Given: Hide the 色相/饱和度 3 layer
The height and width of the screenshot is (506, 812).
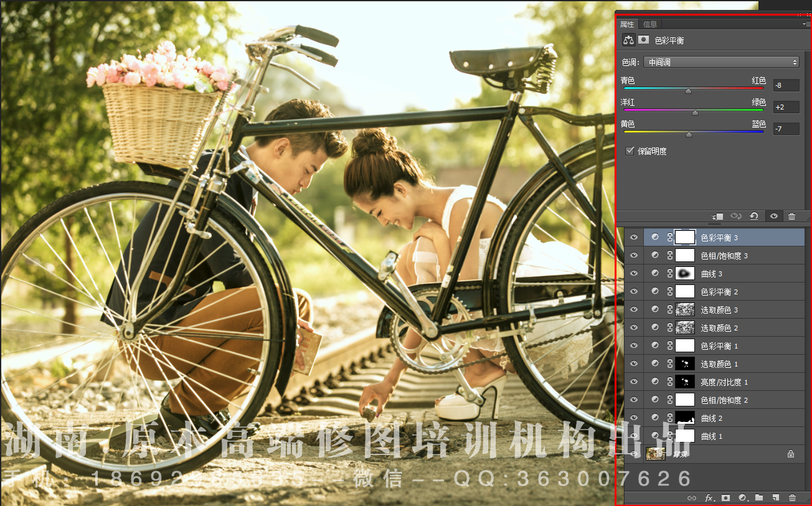Looking at the screenshot, I should (x=634, y=255).
